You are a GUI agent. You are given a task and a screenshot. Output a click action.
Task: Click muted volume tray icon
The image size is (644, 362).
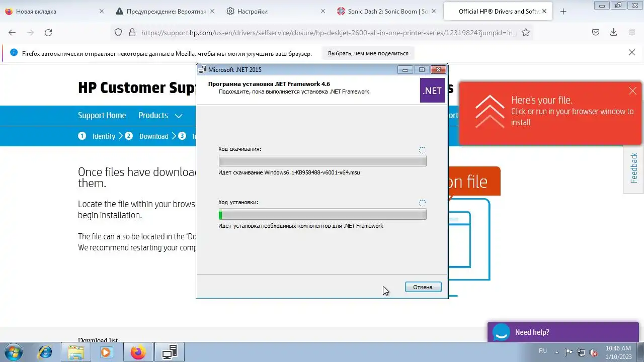click(593, 352)
